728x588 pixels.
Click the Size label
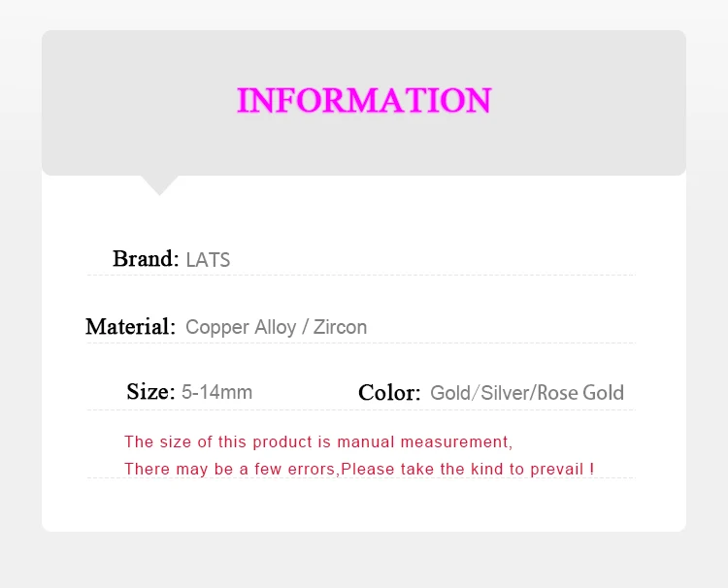click(x=150, y=392)
